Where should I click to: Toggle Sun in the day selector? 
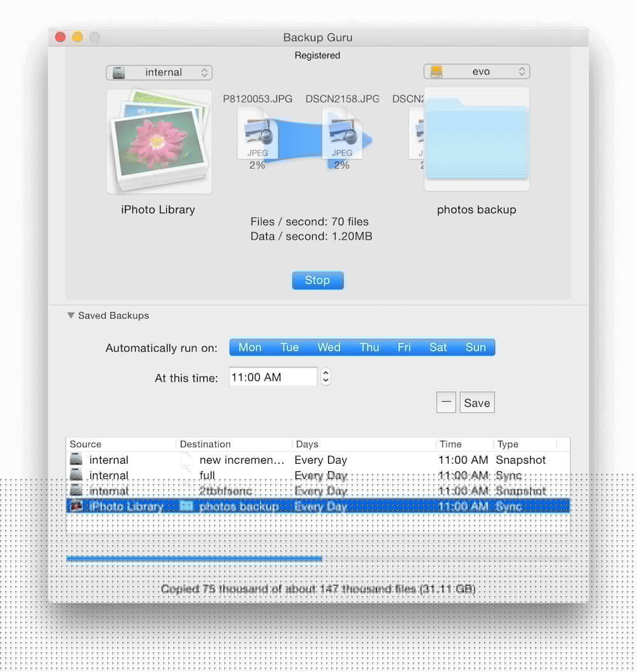[x=475, y=347]
